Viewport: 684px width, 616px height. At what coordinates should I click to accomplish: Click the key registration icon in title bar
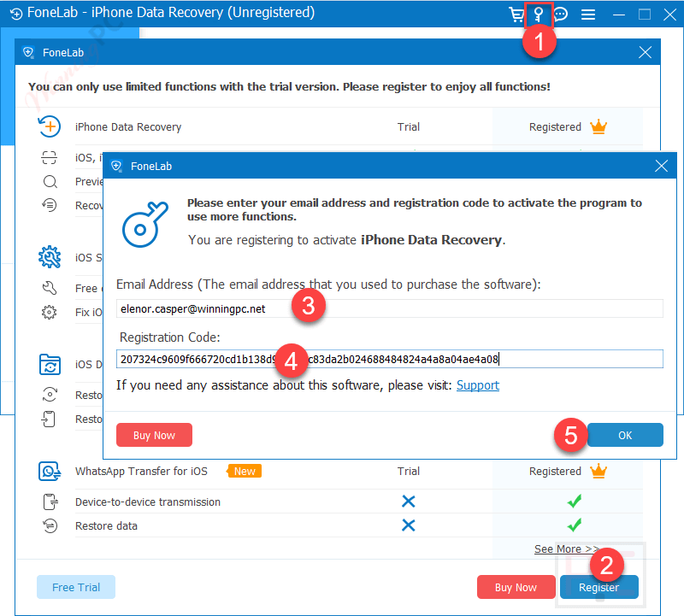click(x=539, y=15)
